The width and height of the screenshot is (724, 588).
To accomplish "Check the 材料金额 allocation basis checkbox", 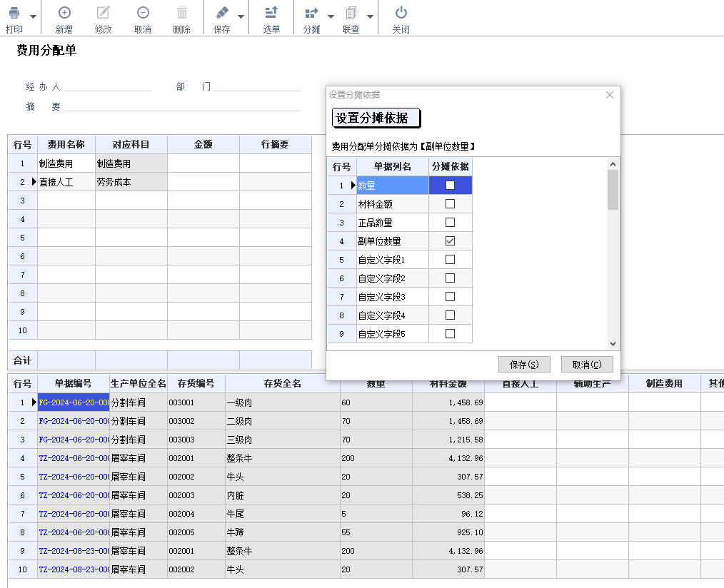I will click(450, 203).
